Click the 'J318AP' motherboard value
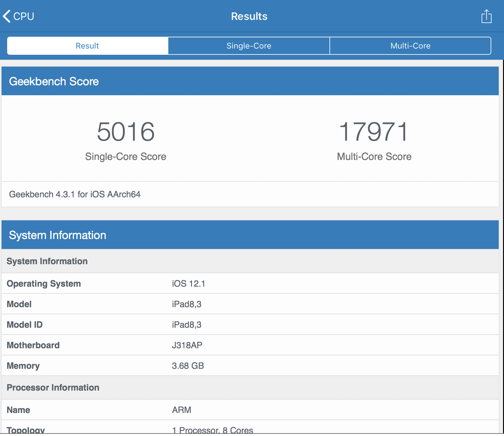Screen dimensions: 504x436 tap(187, 345)
